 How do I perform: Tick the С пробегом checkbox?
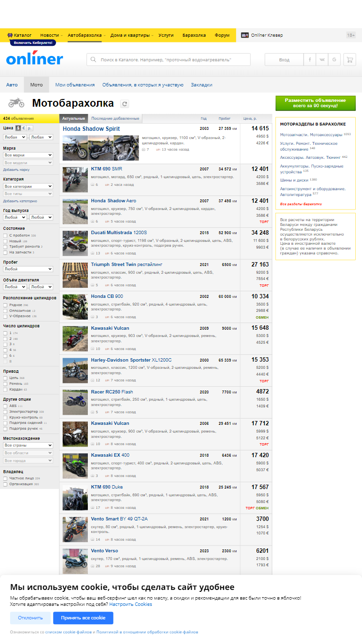coord(5,236)
